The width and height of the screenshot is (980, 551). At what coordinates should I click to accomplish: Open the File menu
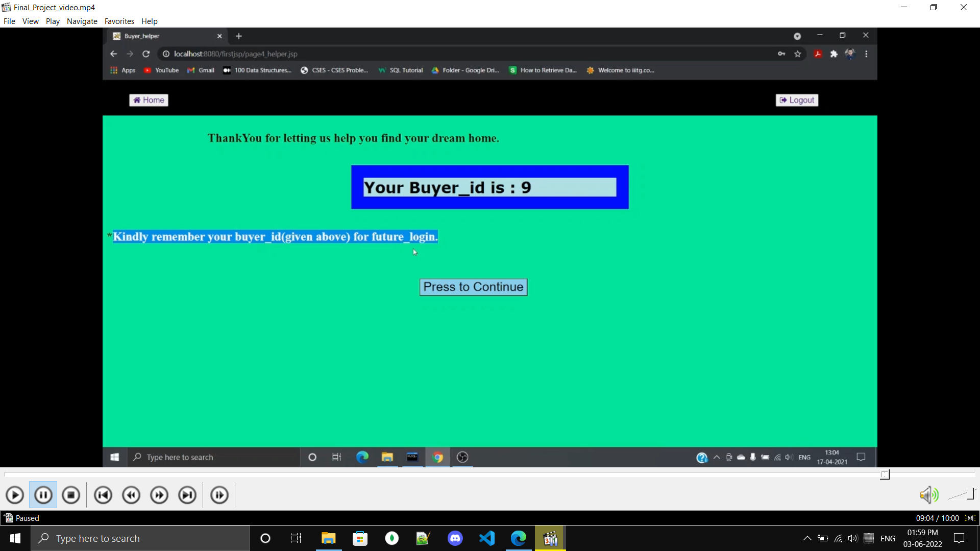[9, 21]
